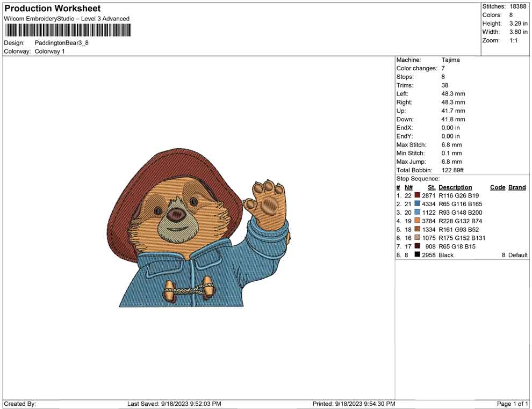This screenshot has width=532, height=409.
Task: Click the brown R161 G93 B52 swatch
Action: (x=418, y=229)
